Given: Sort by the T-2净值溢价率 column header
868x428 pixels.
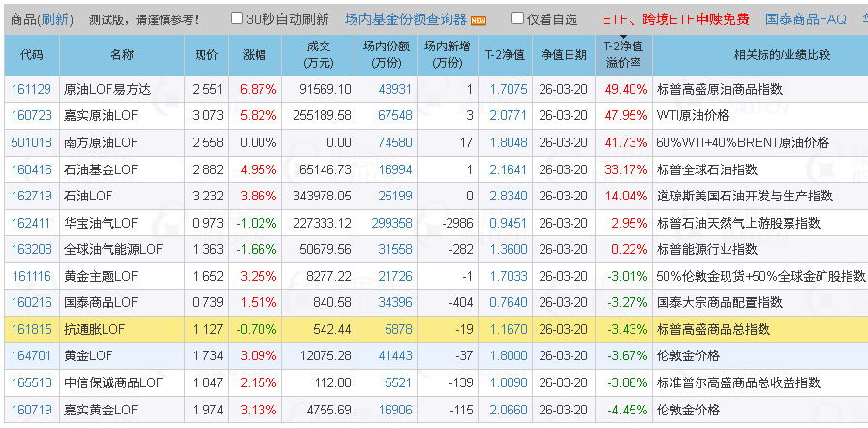Looking at the screenshot, I should 622,55.
